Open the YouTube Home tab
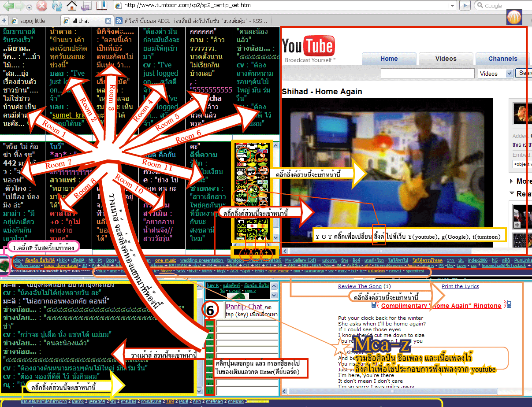Viewport: 532px width, 407px height. click(x=389, y=59)
